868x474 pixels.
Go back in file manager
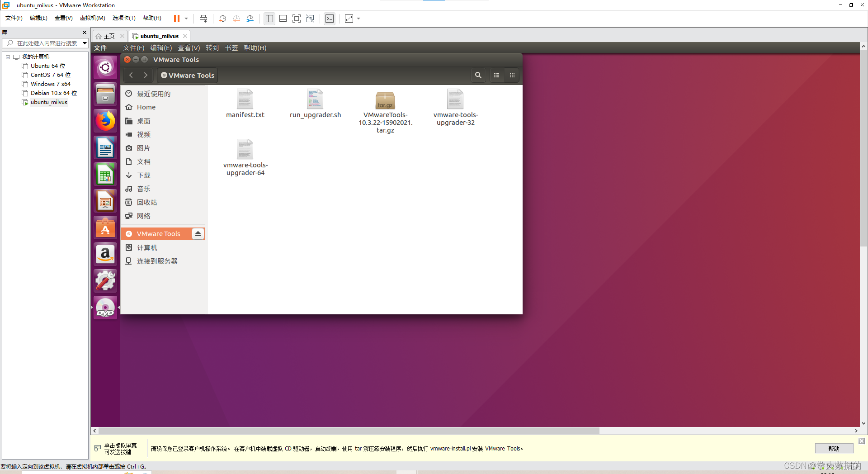coord(131,75)
